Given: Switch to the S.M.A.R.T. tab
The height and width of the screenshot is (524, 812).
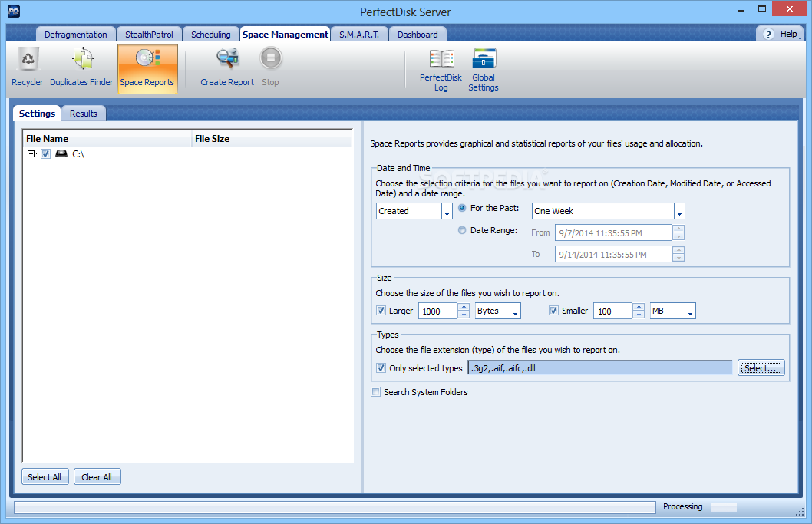Looking at the screenshot, I should click(x=359, y=35).
